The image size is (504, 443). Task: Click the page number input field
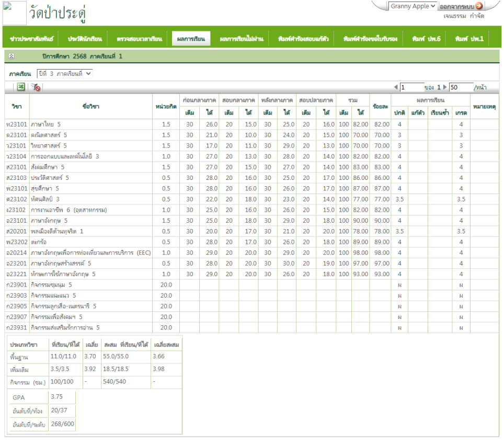click(411, 87)
